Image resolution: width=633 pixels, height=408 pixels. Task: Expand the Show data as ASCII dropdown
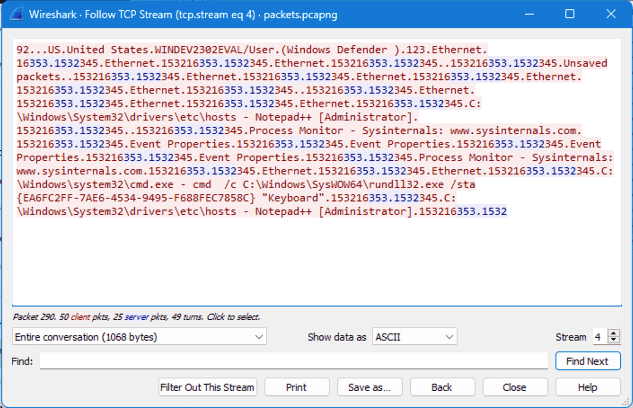click(414, 337)
